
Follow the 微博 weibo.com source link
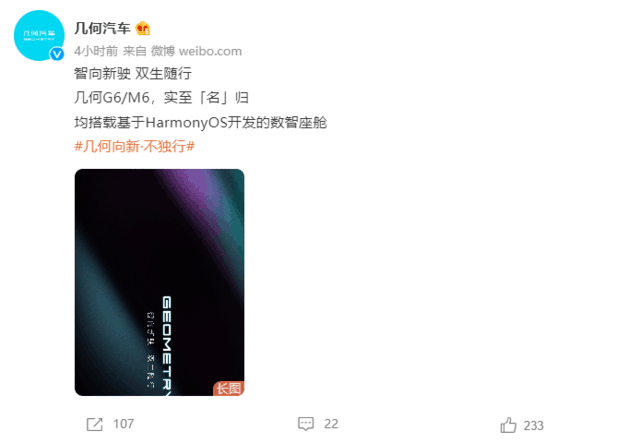[196, 51]
